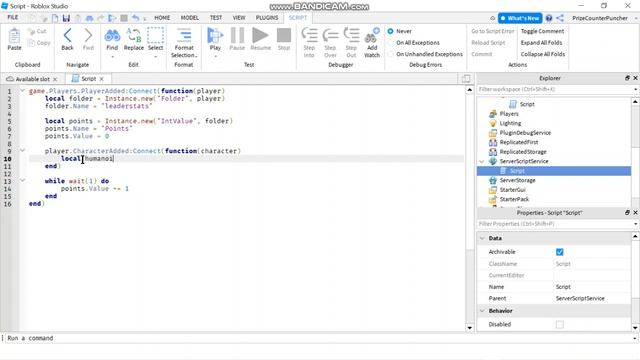Fold the function at code line 9
This screenshot has width=640, height=360.
click(23, 151)
